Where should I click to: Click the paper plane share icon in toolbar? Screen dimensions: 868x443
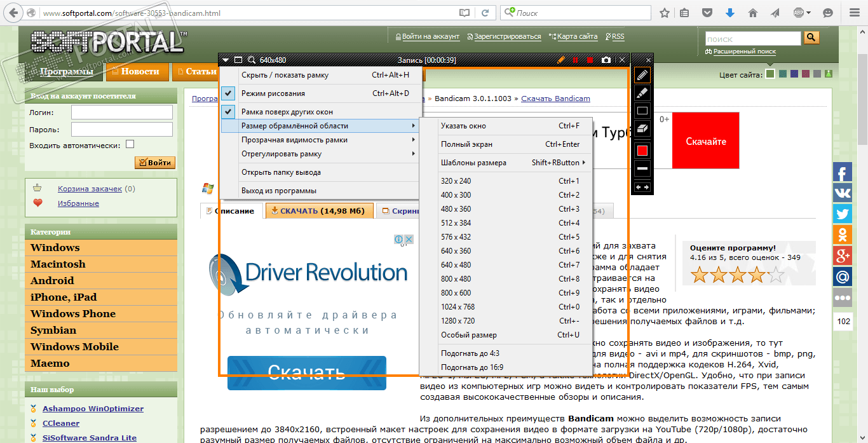pos(776,13)
